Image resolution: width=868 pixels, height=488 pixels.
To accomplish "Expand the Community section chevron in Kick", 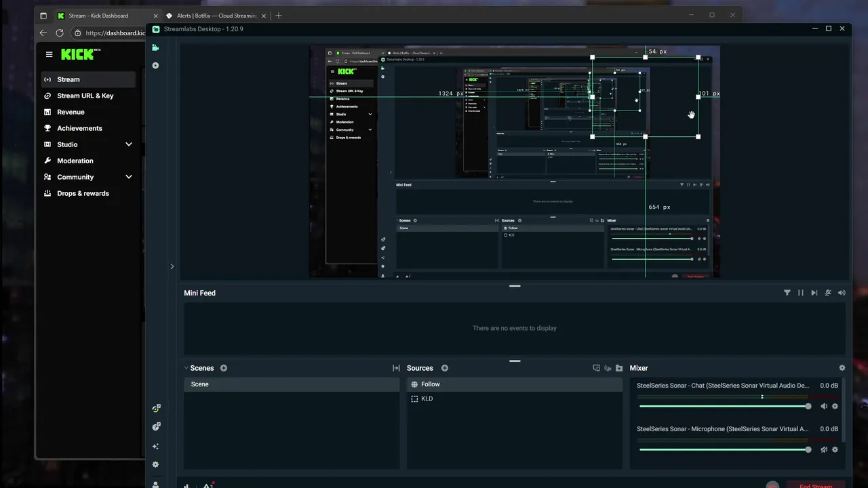I will [129, 177].
